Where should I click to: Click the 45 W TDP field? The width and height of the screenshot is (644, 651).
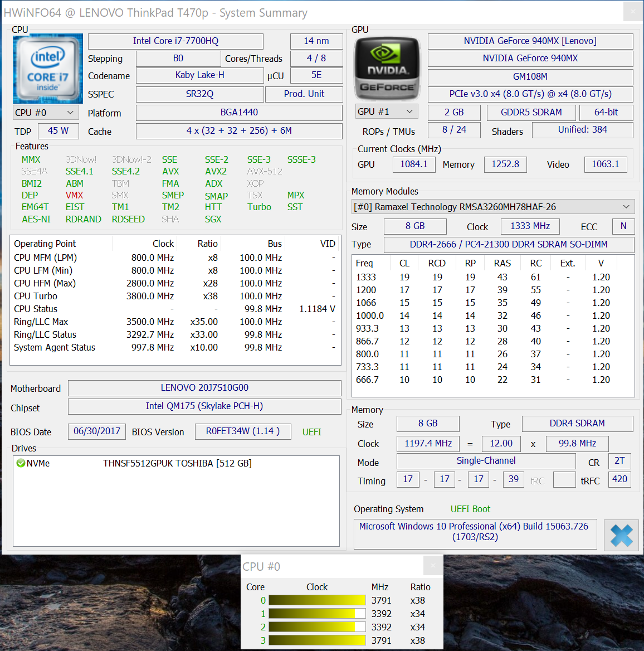click(x=58, y=131)
